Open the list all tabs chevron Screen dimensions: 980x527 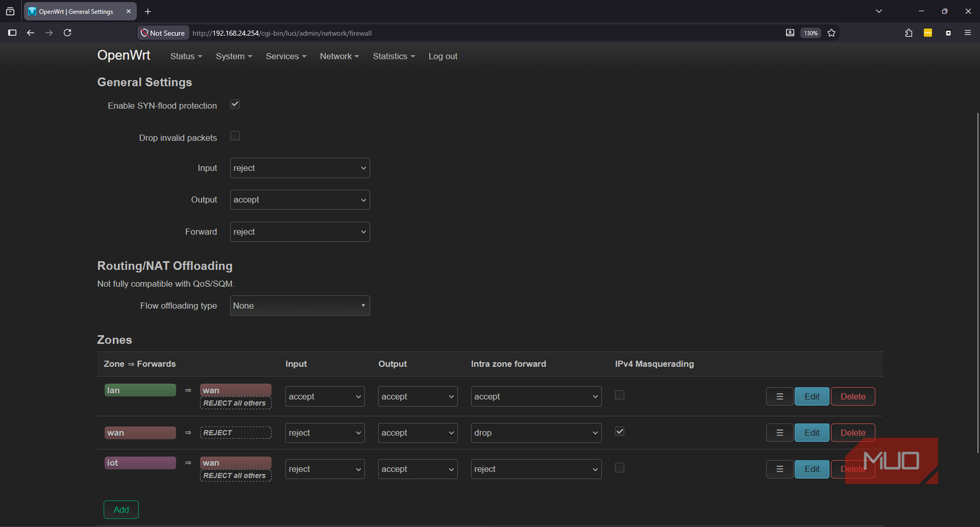pyautogui.click(x=879, y=12)
